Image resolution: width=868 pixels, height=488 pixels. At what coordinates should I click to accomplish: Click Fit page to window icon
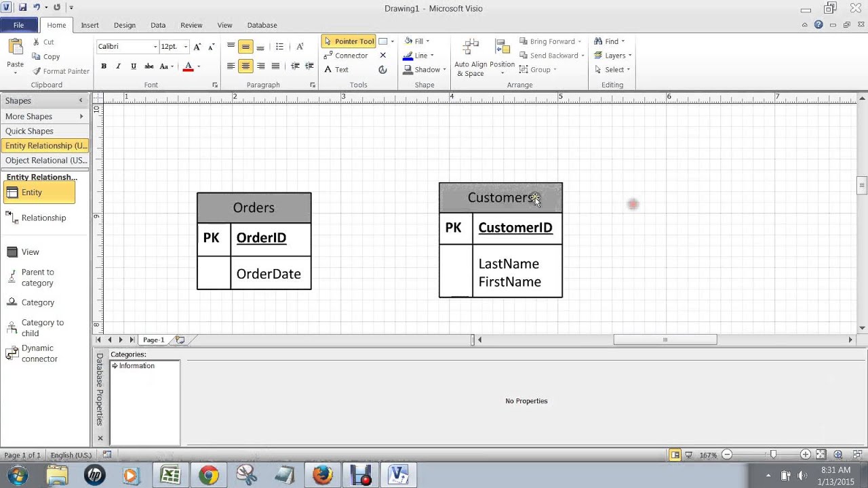point(821,455)
